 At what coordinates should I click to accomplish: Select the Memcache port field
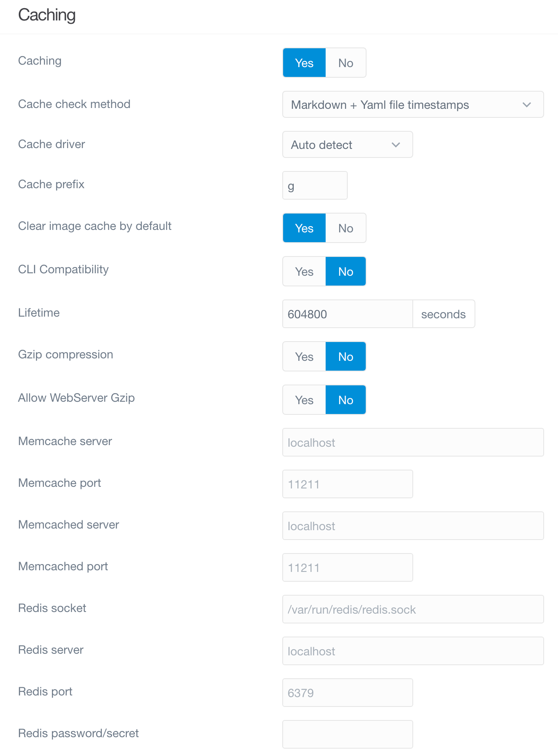coord(347,484)
